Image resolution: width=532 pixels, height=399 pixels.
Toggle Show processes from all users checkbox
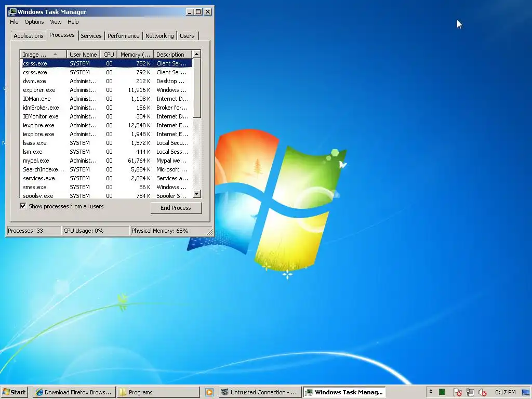pos(23,206)
